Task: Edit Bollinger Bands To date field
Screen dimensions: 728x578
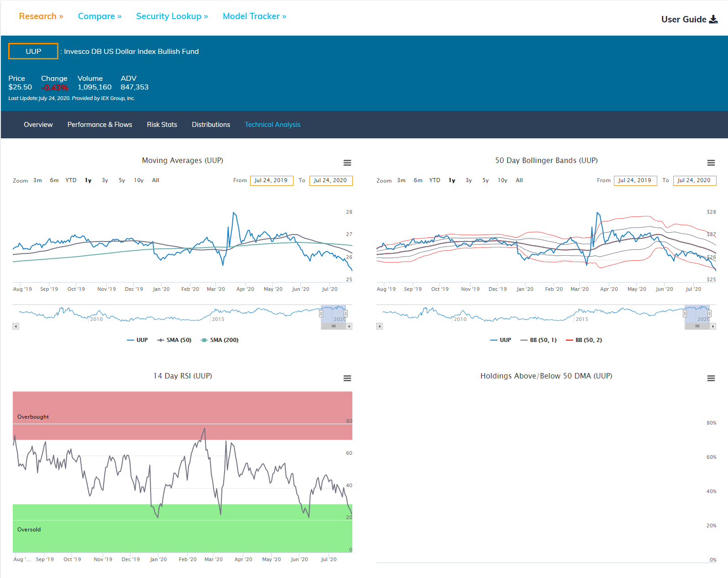Action: click(x=695, y=180)
